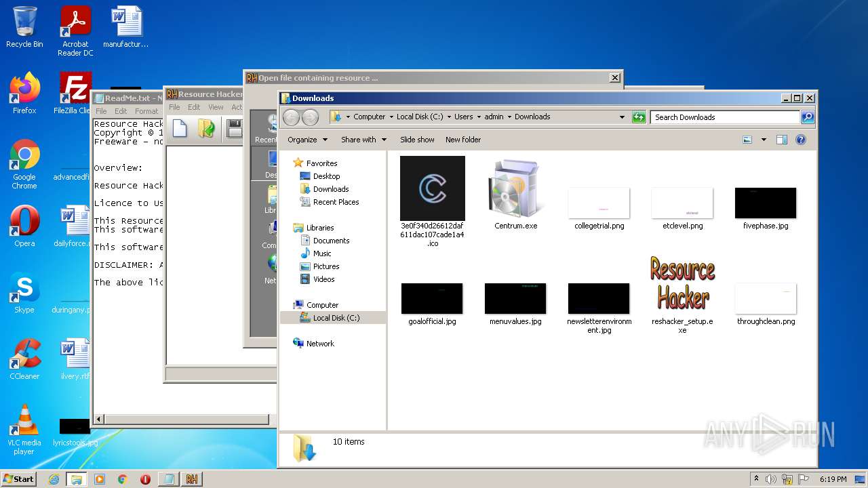Select the reshacker_setup.exe file

(682, 293)
